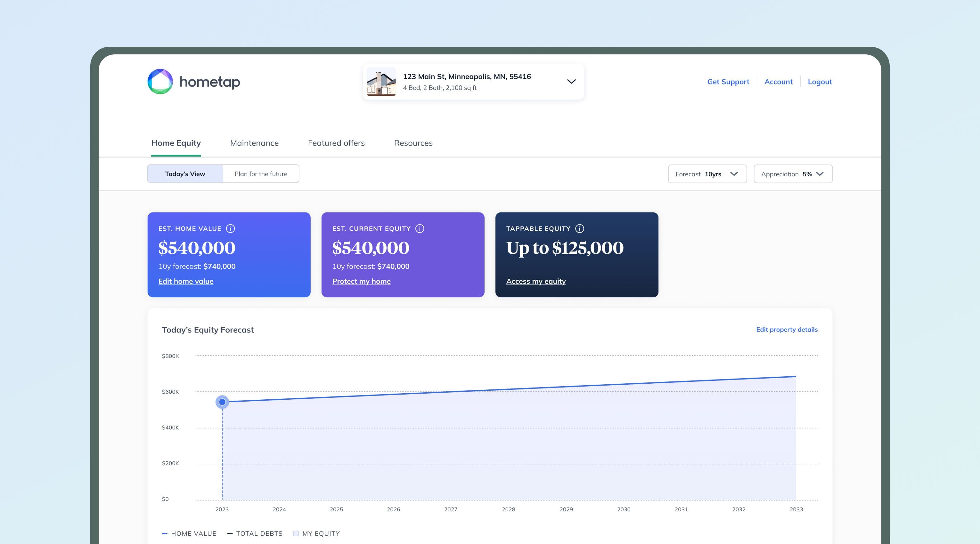Select the Resources tab

tap(413, 143)
